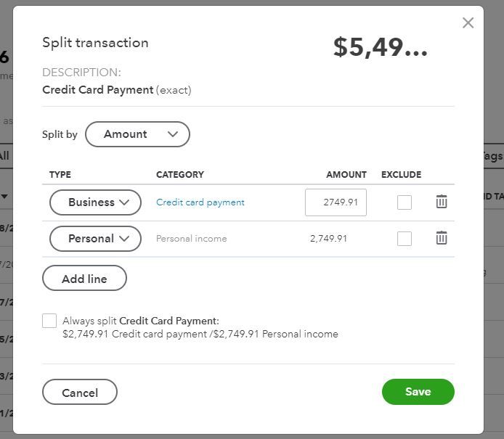Close the Split transaction dialog
The image size is (504, 439).
(468, 22)
